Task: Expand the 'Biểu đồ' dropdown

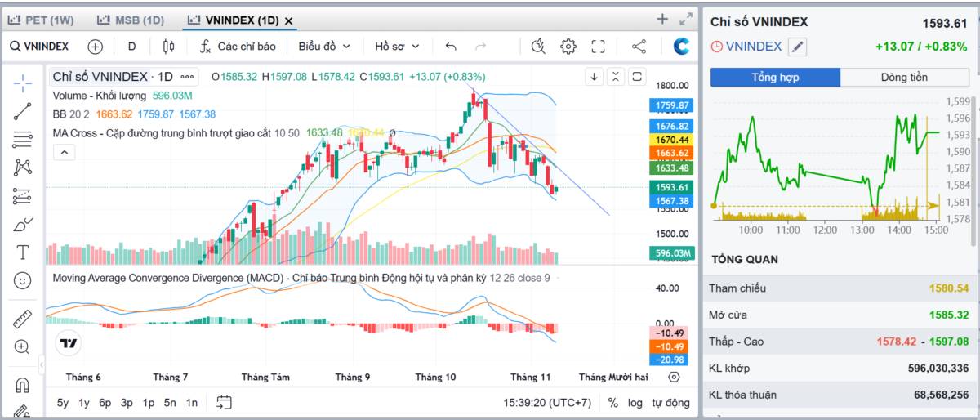Action: click(324, 47)
